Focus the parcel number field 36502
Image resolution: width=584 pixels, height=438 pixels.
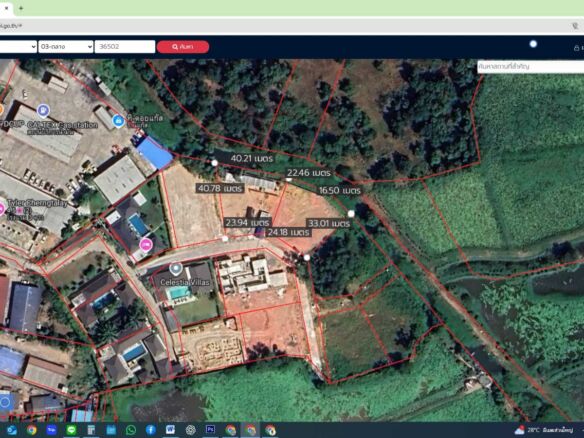tap(125, 47)
